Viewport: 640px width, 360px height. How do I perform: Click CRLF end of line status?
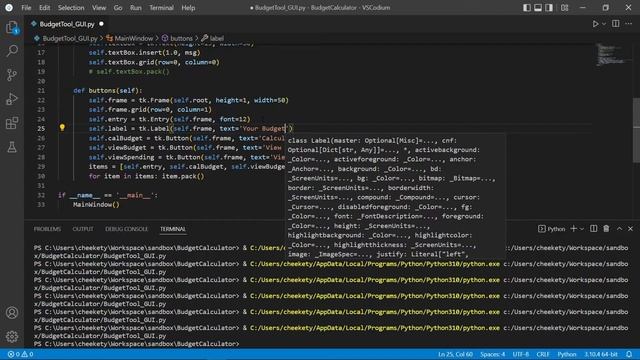(x=543, y=354)
